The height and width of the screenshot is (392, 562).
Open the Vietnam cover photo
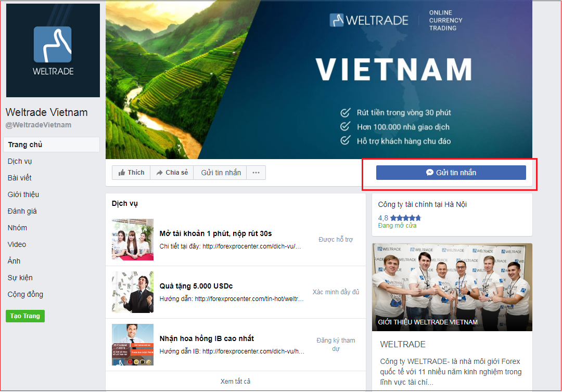point(319,80)
